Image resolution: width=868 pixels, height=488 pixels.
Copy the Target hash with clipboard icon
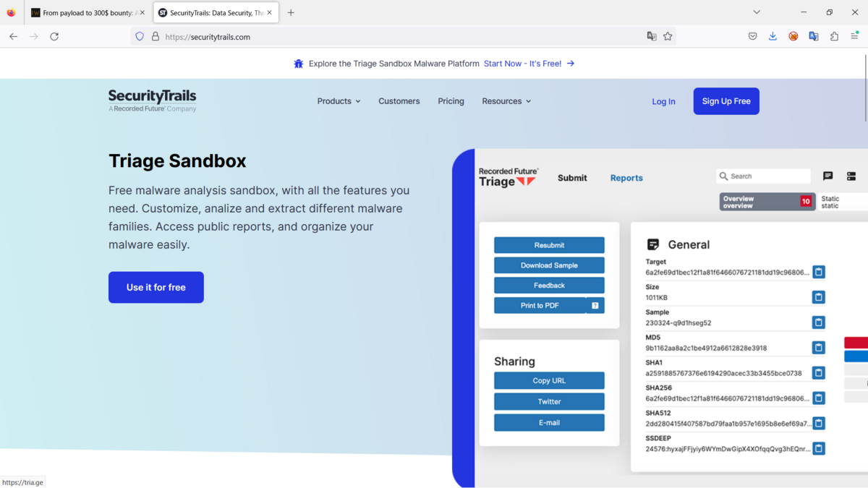point(819,272)
